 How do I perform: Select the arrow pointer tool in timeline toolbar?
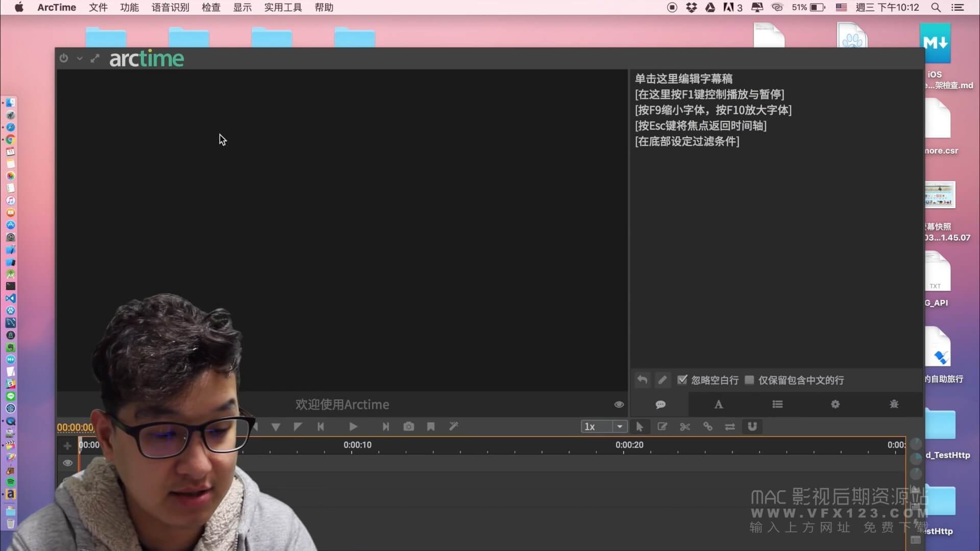(640, 427)
